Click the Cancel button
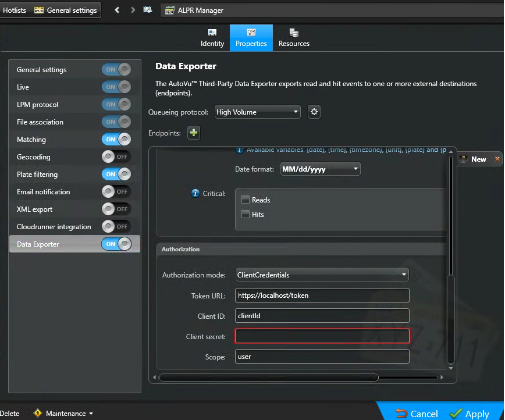Image resolution: width=505 pixels, height=420 pixels. (x=417, y=414)
